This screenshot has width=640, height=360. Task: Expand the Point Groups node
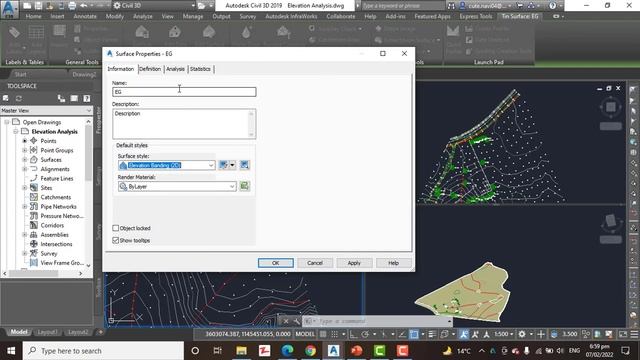pyautogui.click(x=24, y=150)
